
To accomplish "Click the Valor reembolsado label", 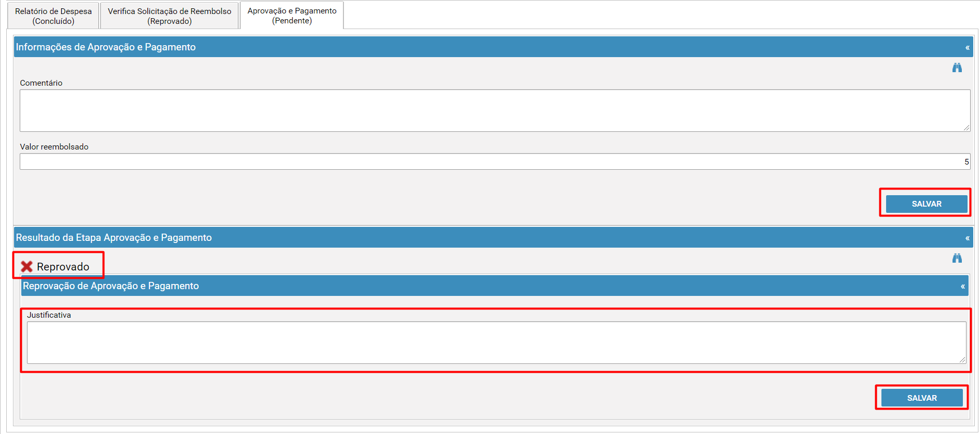I will (54, 147).
